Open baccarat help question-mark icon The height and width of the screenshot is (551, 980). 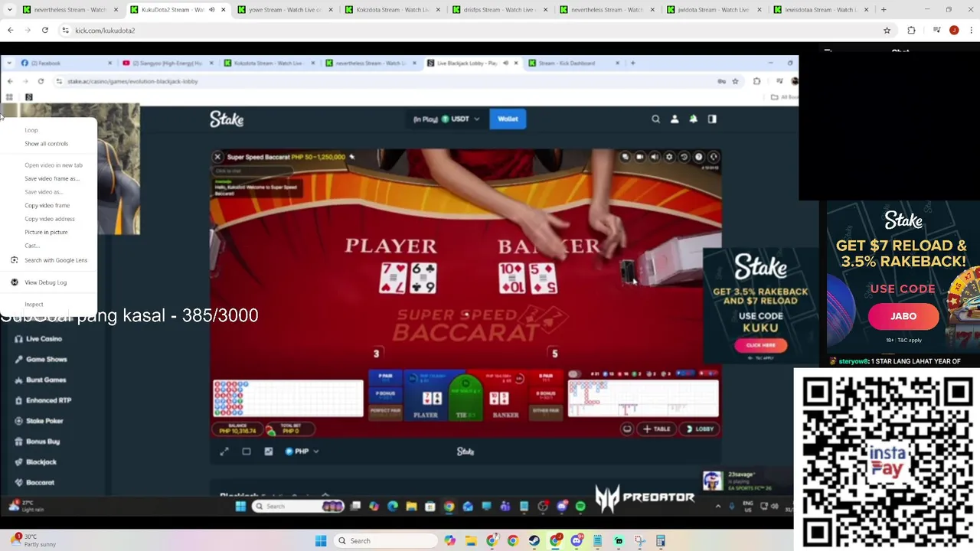pos(698,157)
